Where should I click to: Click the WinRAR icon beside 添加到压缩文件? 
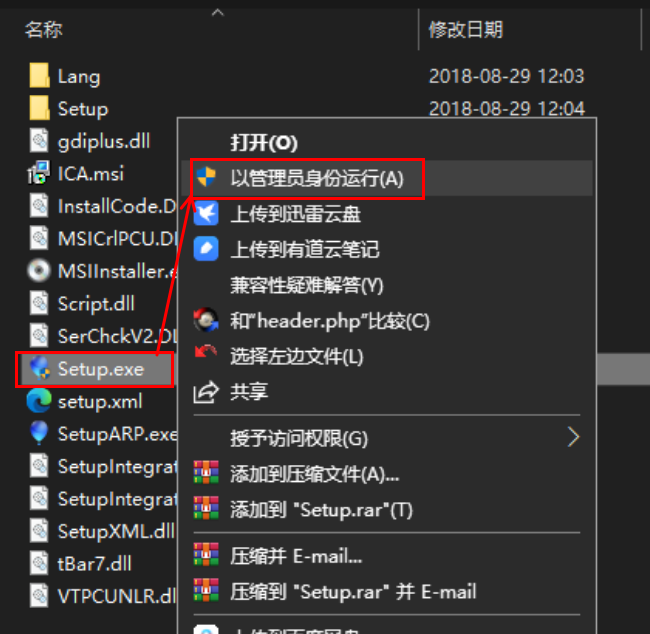[x=206, y=473]
